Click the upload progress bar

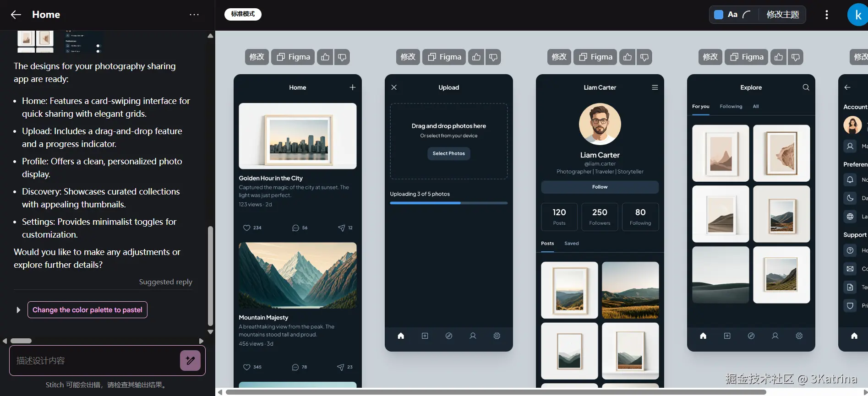tap(449, 203)
